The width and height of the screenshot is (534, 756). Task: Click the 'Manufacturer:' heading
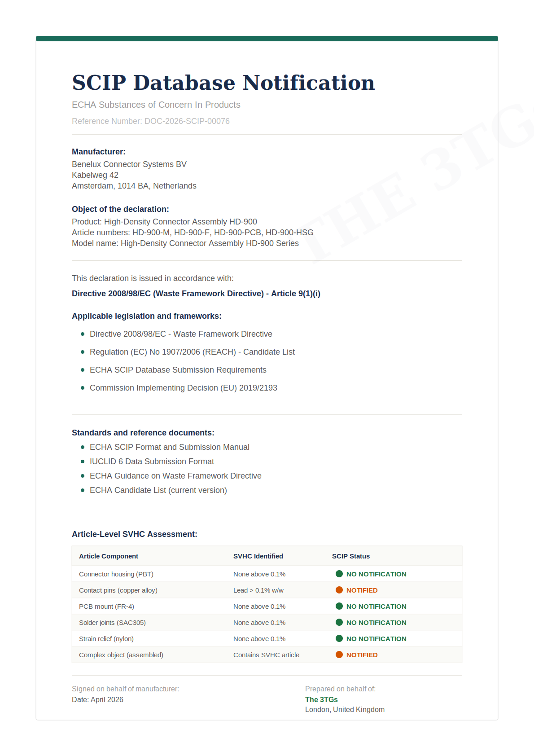[x=99, y=152]
